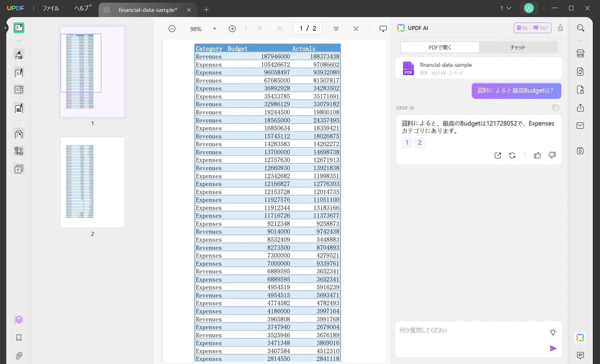This screenshot has height=364, width=600.
Task: Open the ファイル menu
Action: [51, 8]
